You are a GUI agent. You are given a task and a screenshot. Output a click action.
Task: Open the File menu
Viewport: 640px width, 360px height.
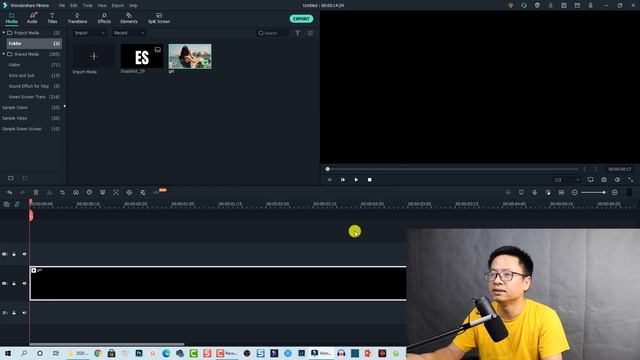click(62, 6)
